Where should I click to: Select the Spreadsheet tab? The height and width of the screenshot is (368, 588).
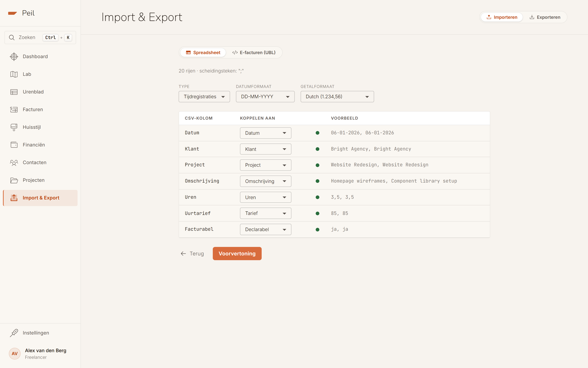click(203, 53)
